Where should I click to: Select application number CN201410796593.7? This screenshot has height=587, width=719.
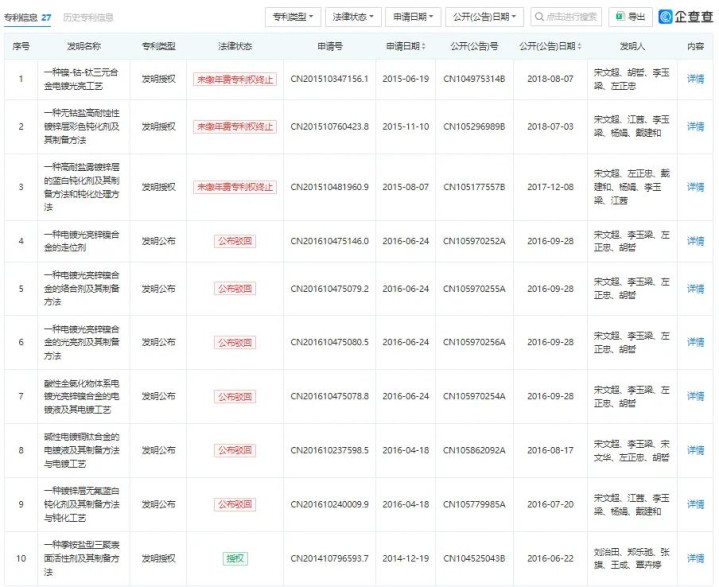pyautogui.click(x=329, y=559)
